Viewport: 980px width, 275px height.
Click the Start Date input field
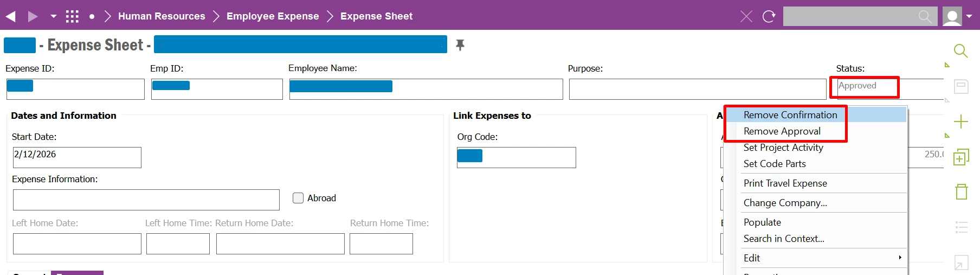point(77,157)
